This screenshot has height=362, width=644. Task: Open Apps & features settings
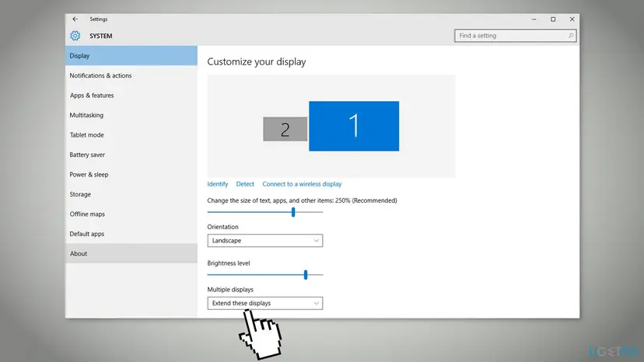[x=131, y=96]
